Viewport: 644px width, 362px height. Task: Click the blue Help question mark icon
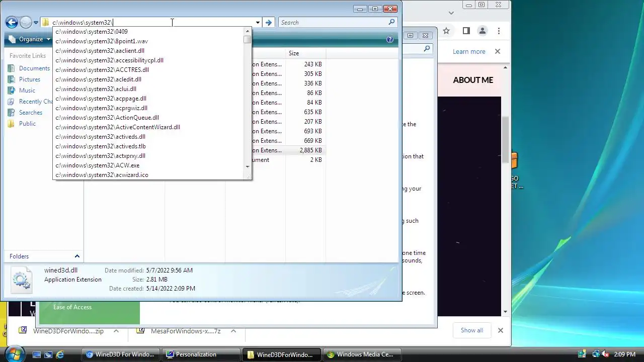pyautogui.click(x=390, y=39)
